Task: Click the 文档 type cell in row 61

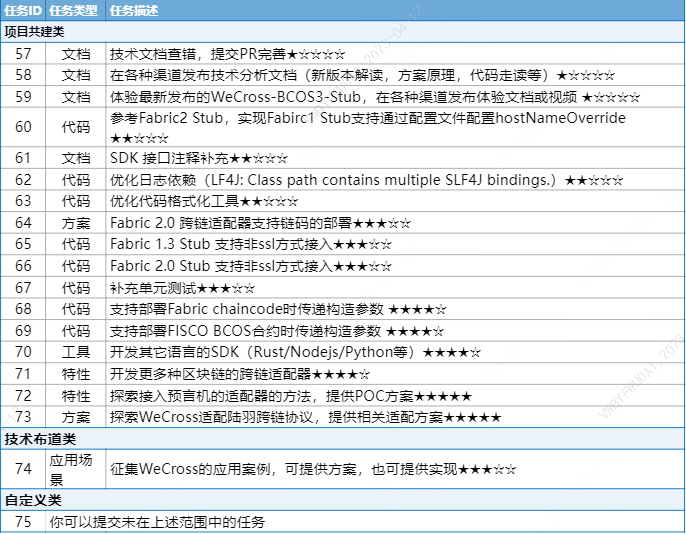Action: click(x=76, y=158)
